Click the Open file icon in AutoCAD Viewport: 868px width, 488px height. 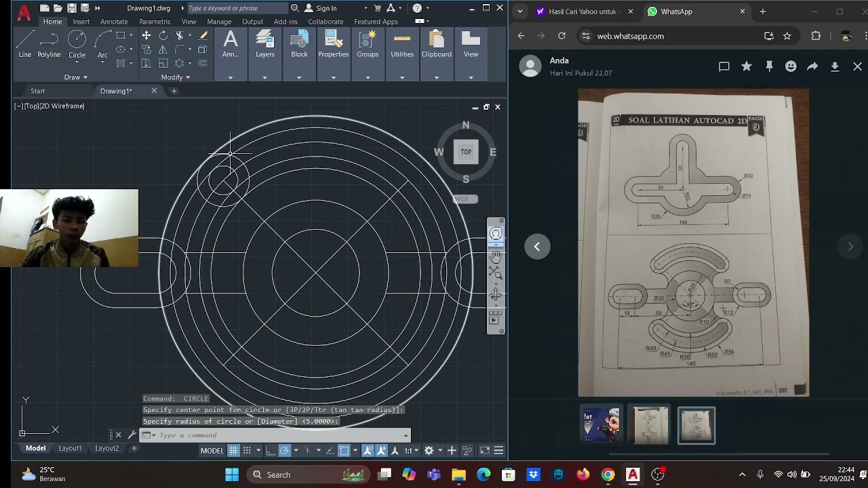click(58, 8)
